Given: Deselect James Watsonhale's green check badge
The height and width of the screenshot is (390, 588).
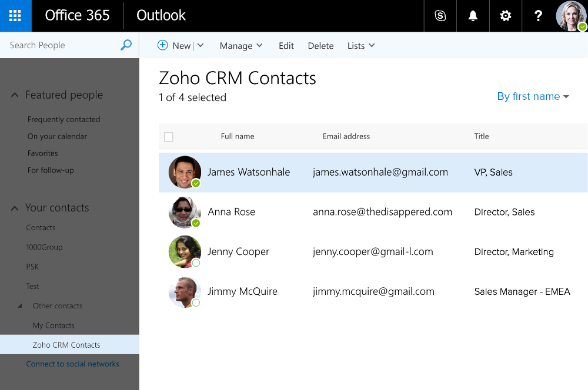Looking at the screenshot, I should 196,183.
